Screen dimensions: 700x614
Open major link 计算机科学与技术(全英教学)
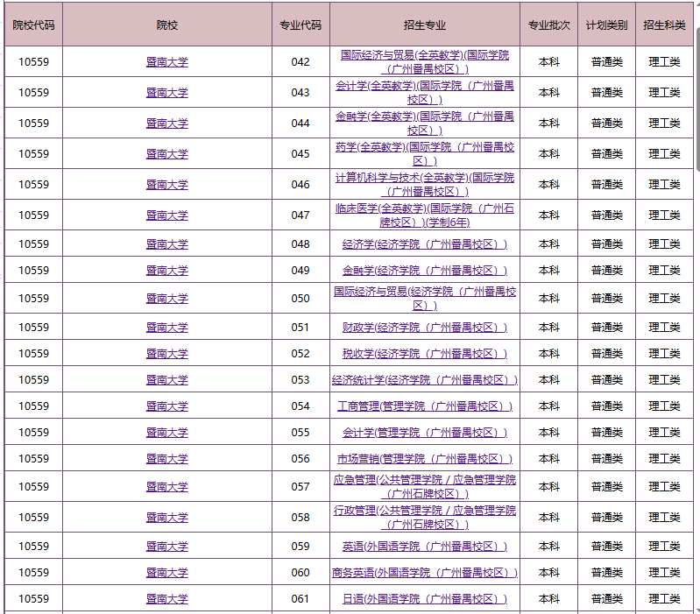point(425,185)
